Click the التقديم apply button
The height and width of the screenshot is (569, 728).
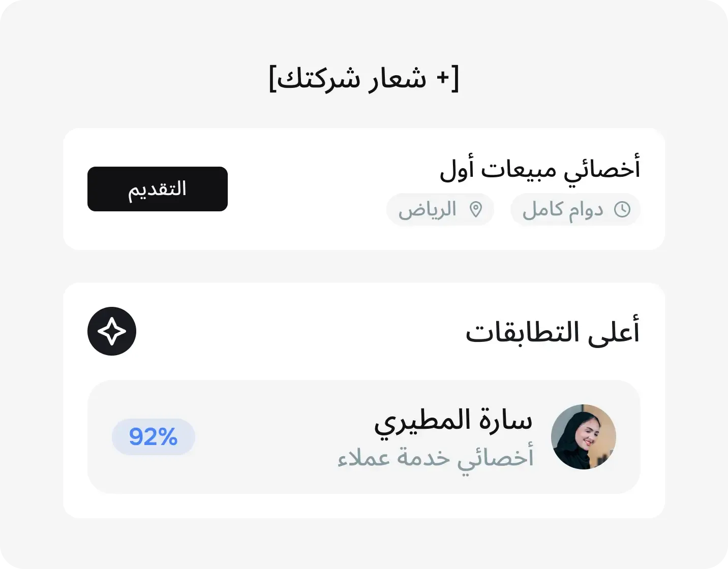click(x=158, y=188)
